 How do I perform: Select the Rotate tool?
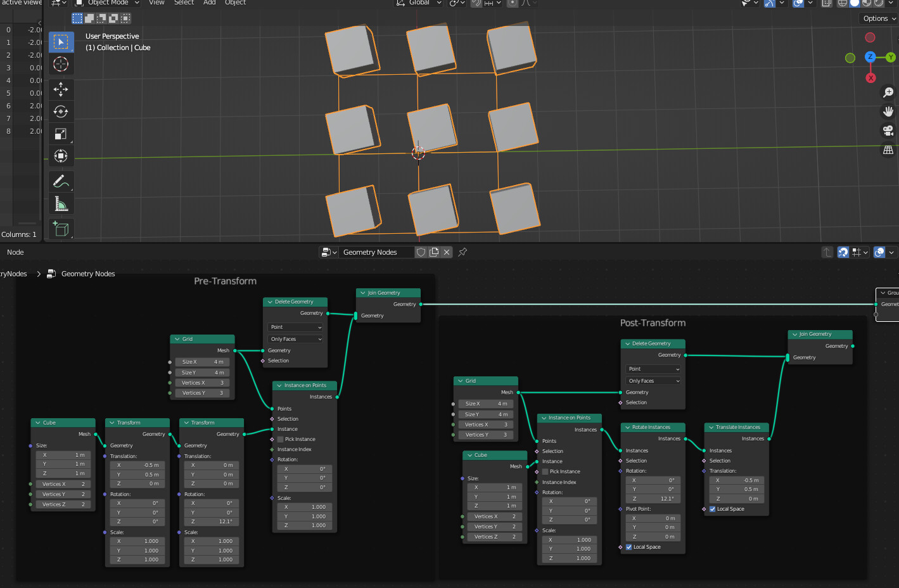61,112
